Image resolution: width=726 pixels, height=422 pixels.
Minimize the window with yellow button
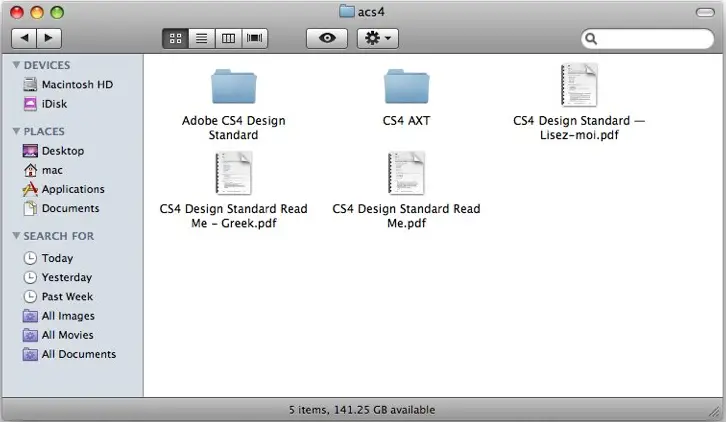click(x=37, y=13)
